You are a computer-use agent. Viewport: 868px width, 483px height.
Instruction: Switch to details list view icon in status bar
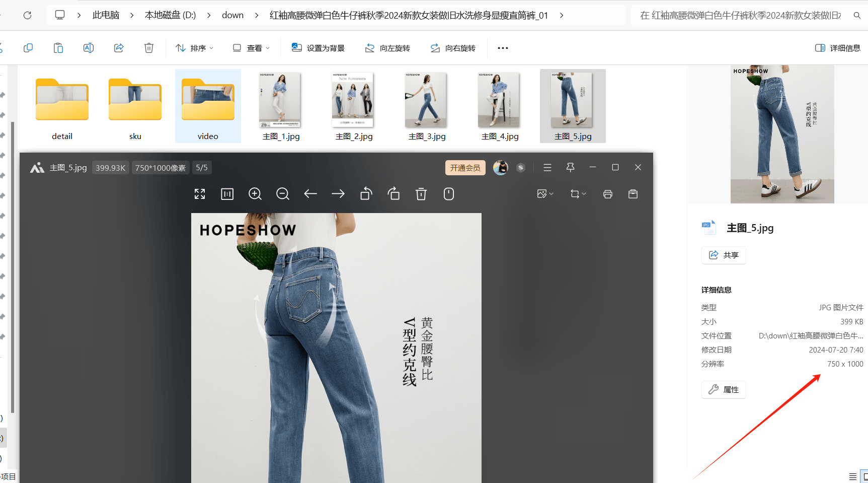coord(852,476)
